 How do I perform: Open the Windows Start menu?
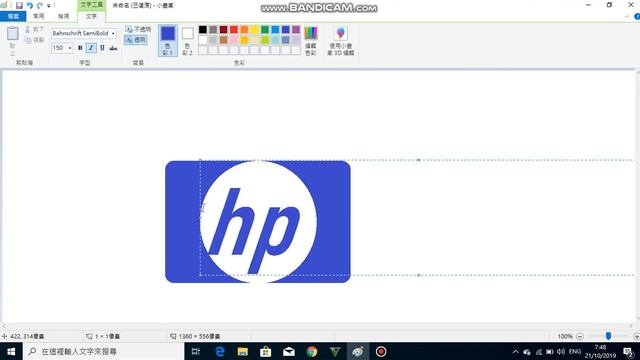pos(11,351)
